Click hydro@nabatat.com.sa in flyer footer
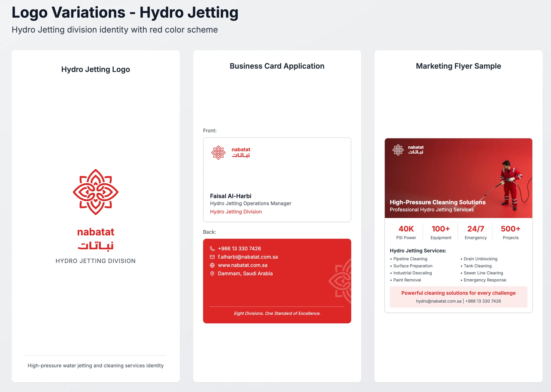The image size is (551, 392). click(x=439, y=301)
